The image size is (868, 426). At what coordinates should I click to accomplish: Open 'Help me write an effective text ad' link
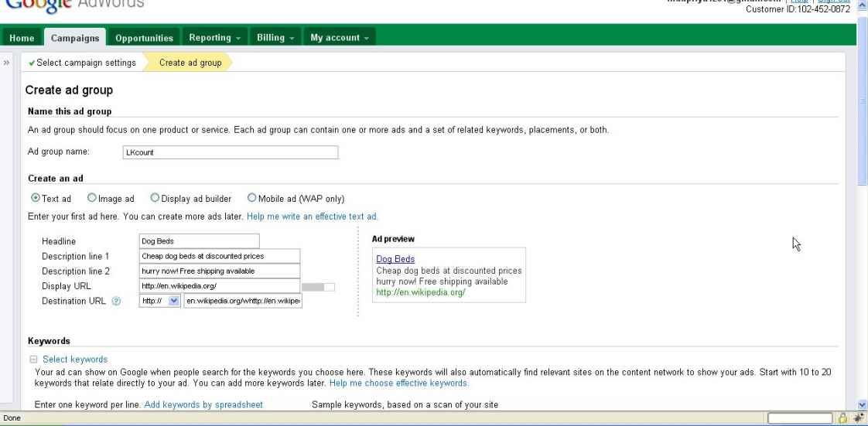(x=312, y=216)
